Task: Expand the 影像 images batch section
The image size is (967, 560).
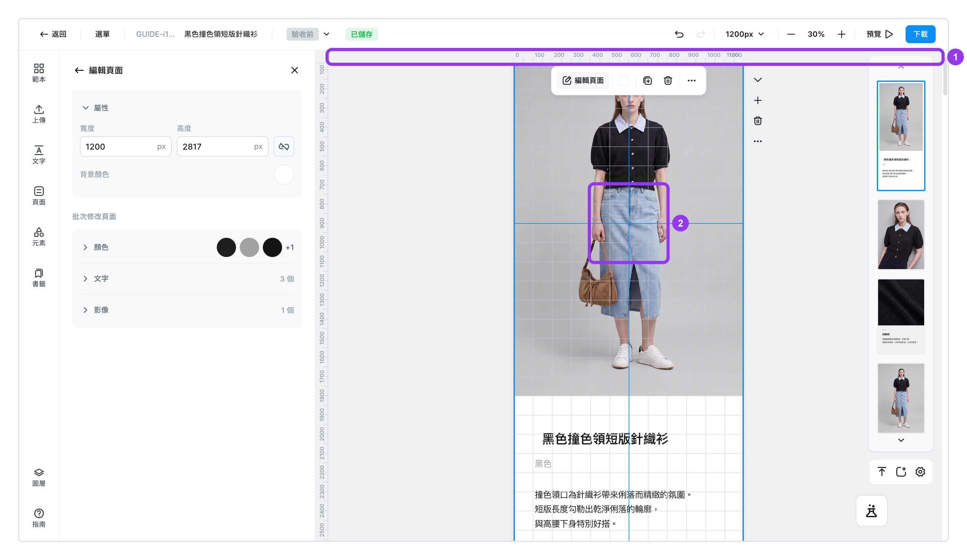Action: (85, 310)
